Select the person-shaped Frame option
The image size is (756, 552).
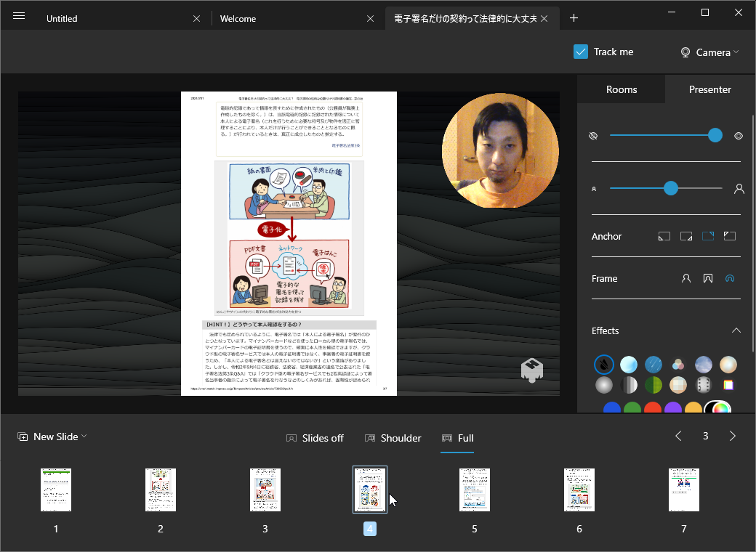[x=685, y=278]
